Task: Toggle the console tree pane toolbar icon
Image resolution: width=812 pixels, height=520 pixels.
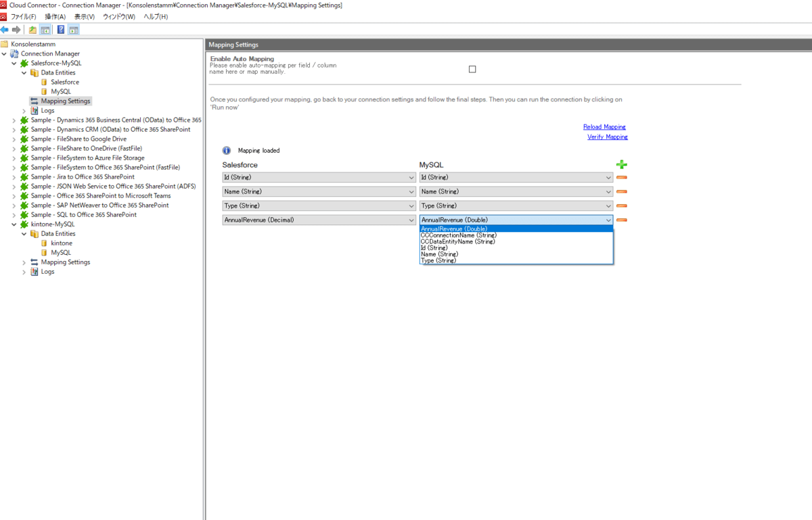Action: pos(45,30)
